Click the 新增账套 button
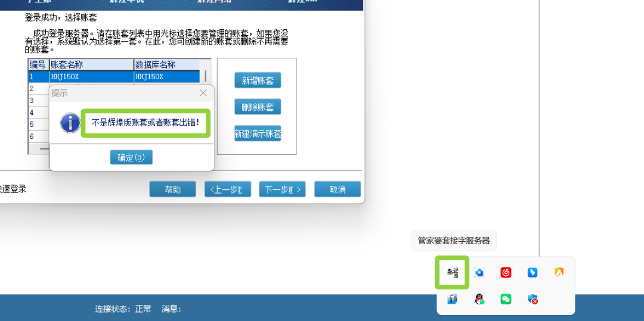The height and width of the screenshot is (321, 644). [258, 80]
